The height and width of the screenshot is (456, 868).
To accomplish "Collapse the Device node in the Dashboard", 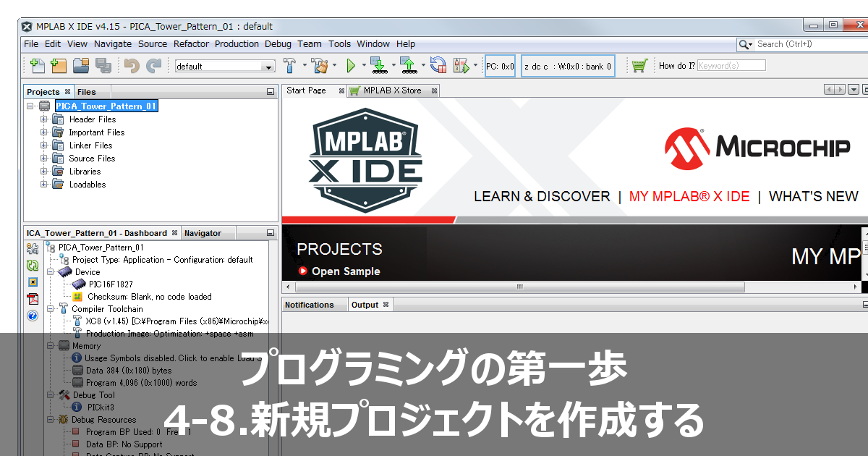I will coord(51,272).
